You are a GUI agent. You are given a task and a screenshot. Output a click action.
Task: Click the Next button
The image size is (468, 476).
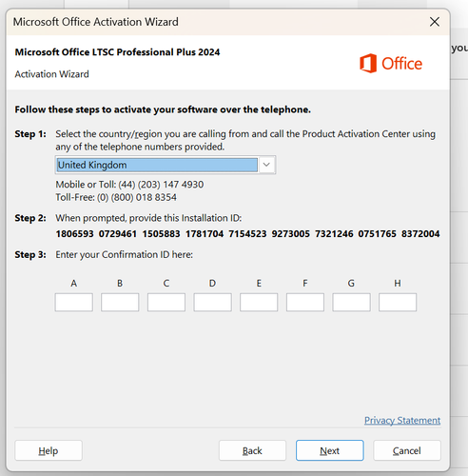pos(330,450)
